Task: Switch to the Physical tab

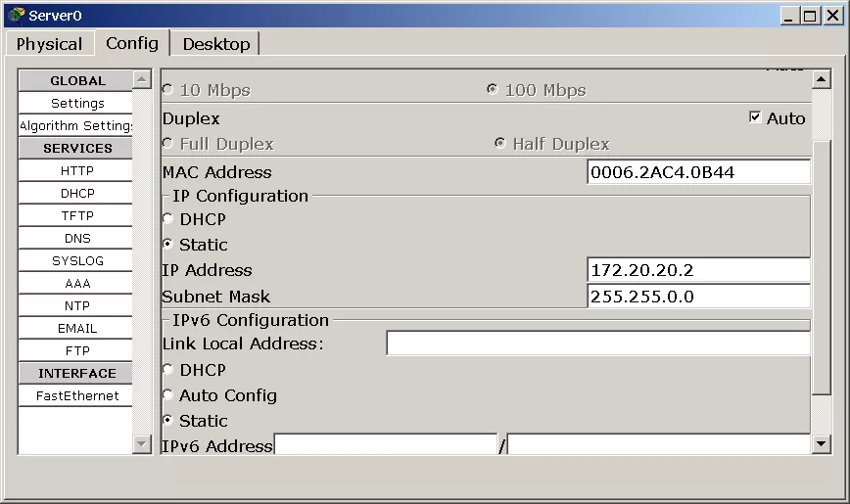Action: point(49,44)
